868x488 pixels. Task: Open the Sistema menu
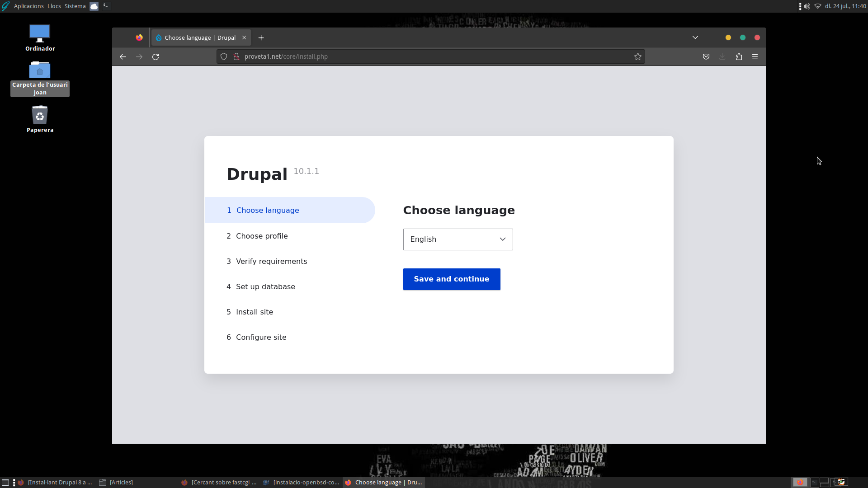coord(75,6)
